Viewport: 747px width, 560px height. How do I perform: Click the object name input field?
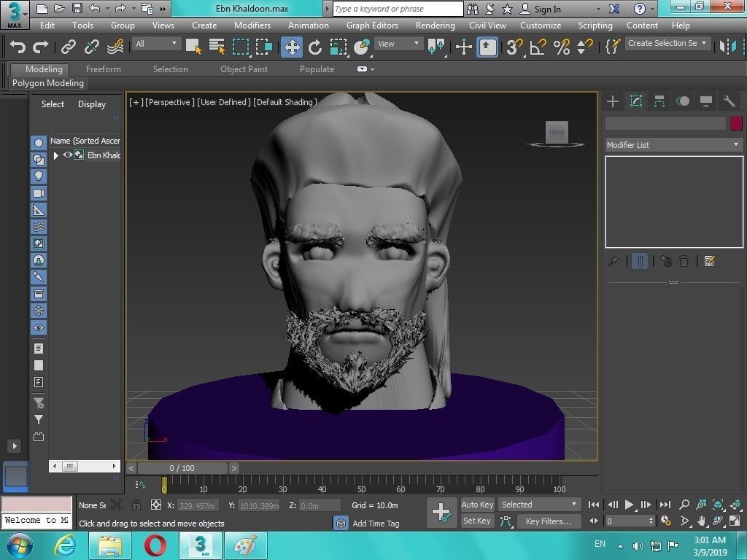click(x=665, y=123)
